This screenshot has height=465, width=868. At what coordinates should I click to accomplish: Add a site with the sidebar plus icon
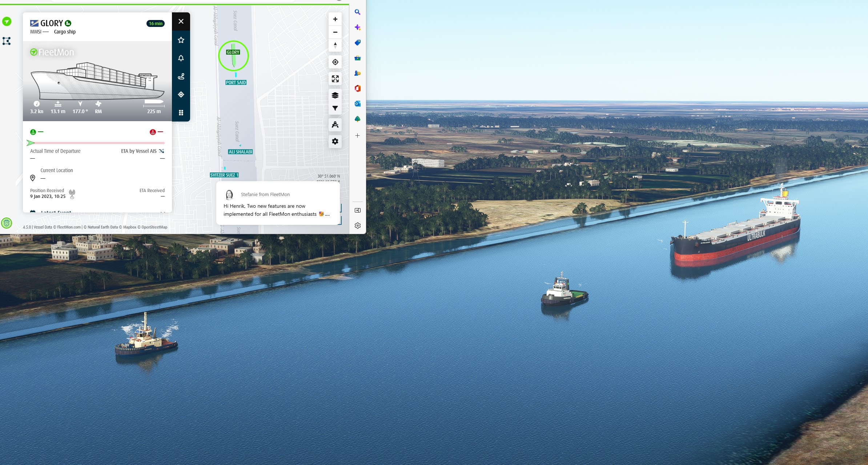click(358, 136)
